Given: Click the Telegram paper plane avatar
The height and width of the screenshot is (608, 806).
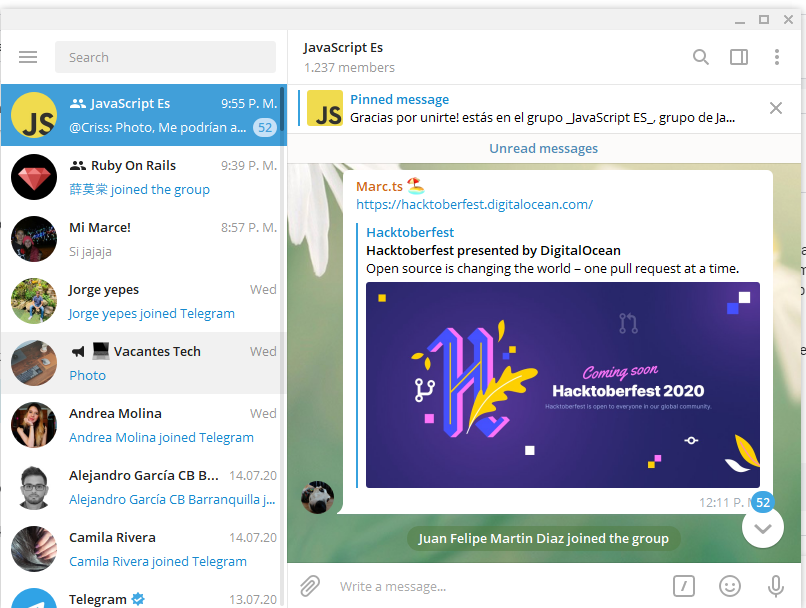Looking at the screenshot, I should click(34, 598).
